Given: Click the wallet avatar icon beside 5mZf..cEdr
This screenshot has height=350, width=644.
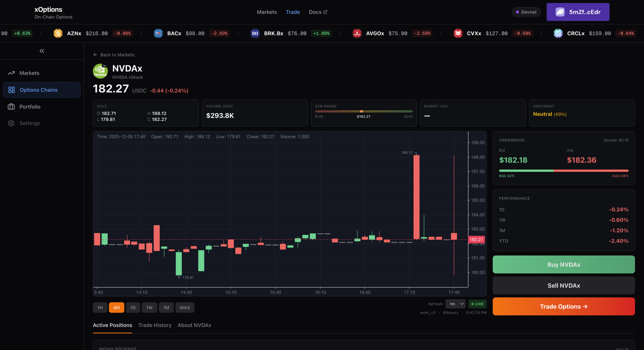Looking at the screenshot, I should coord(560,12).
